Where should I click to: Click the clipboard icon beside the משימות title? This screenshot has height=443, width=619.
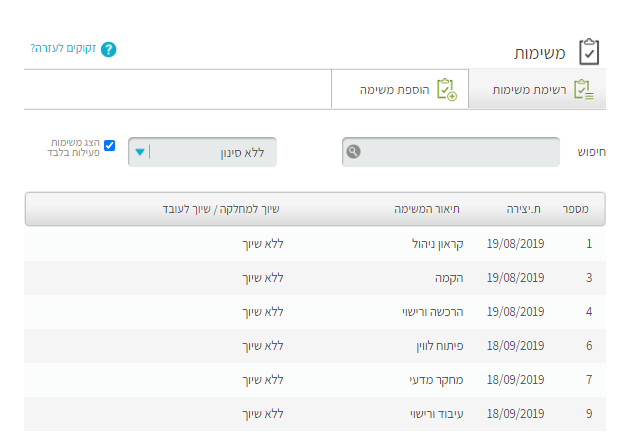(x=589, y=52)
